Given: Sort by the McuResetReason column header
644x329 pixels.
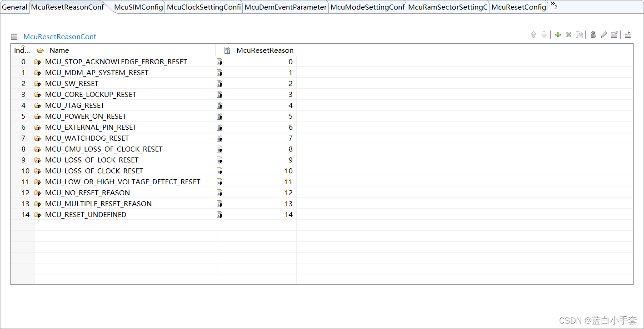Looking at the screenshot, I should [x=256, y=51].
